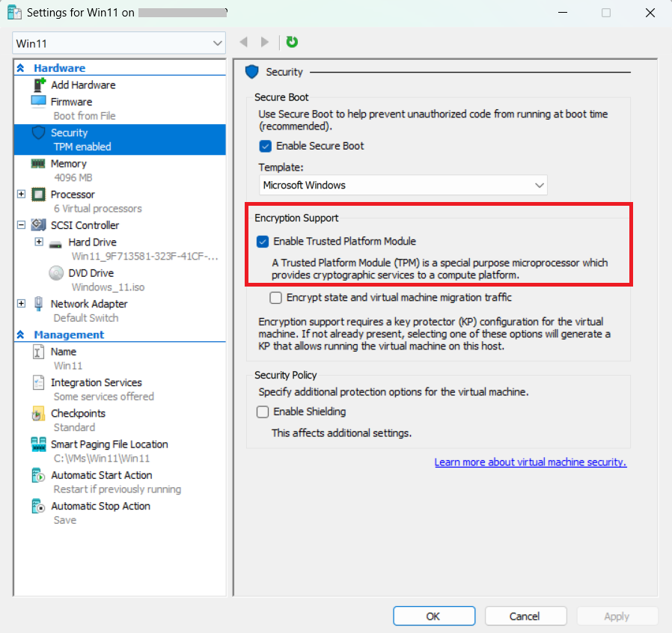The image size is (672, 633).
Task: Collapse the Hardware section
Action: coord(19,67)
